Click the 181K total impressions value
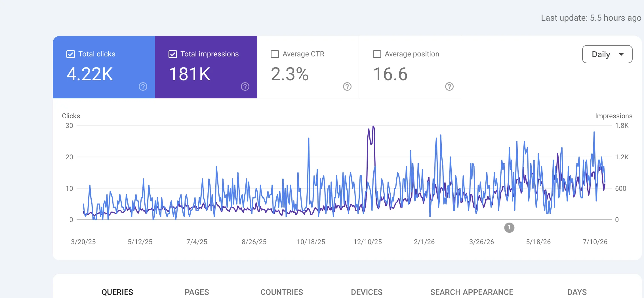644x298 pixels. click(190, 74)
